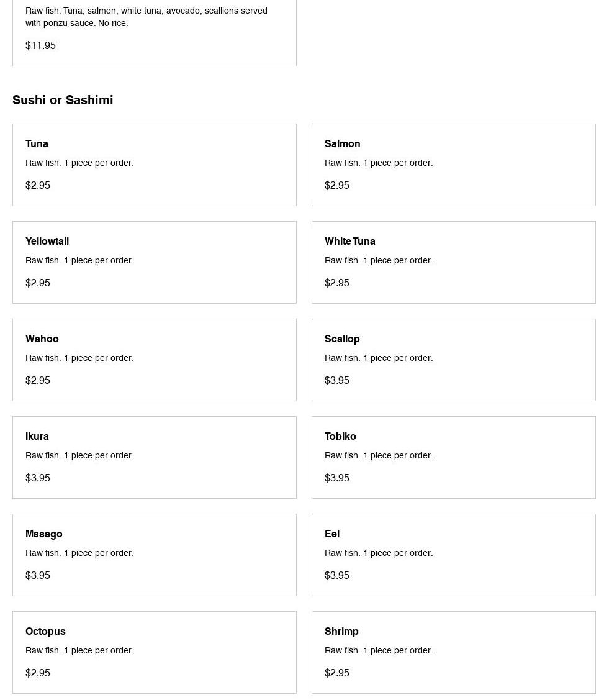Select the Scallop menu item
This screenshot has width=599, height=700.
[453, 360]
